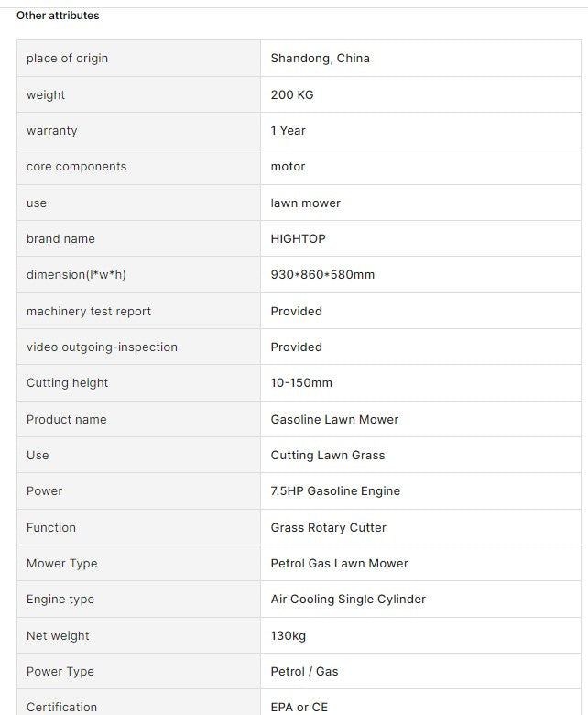Viewport: 588px width, 715px height.
Task: Click the "video outgoing-inspection" label
Action: click(x=102, y=346)
